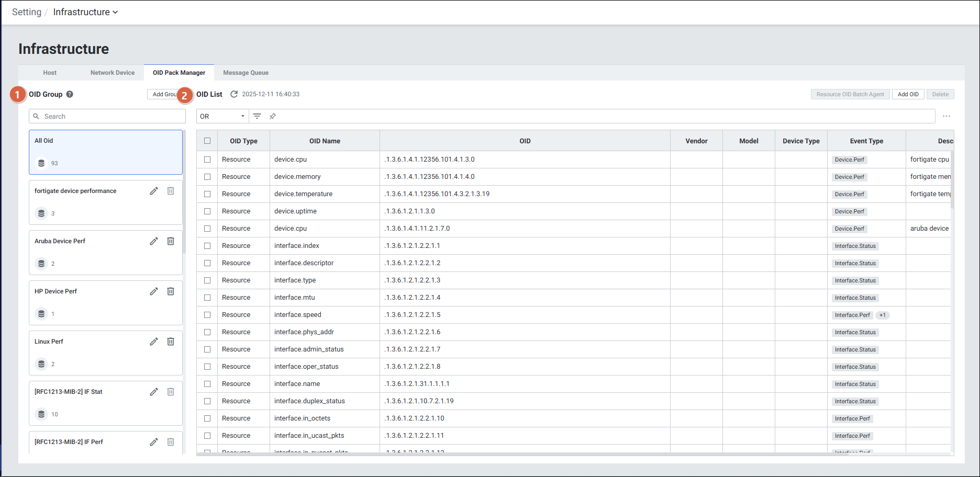This screenshot has height=477, width=980.
Task: Click the OID Group search field
Action: (107, 116)
